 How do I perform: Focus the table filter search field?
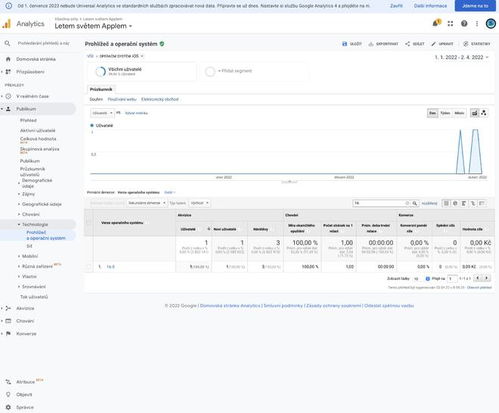[381, 203]
